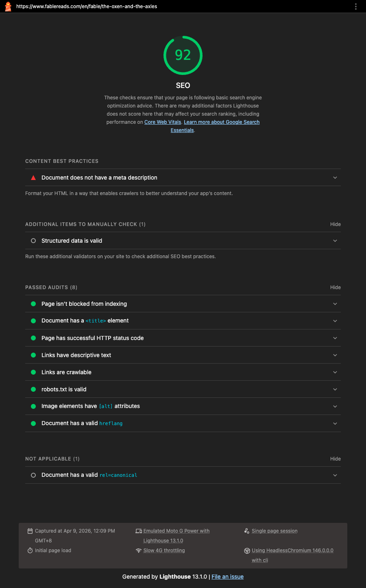Open the three-dot tools menu

(x=356, y=7)
